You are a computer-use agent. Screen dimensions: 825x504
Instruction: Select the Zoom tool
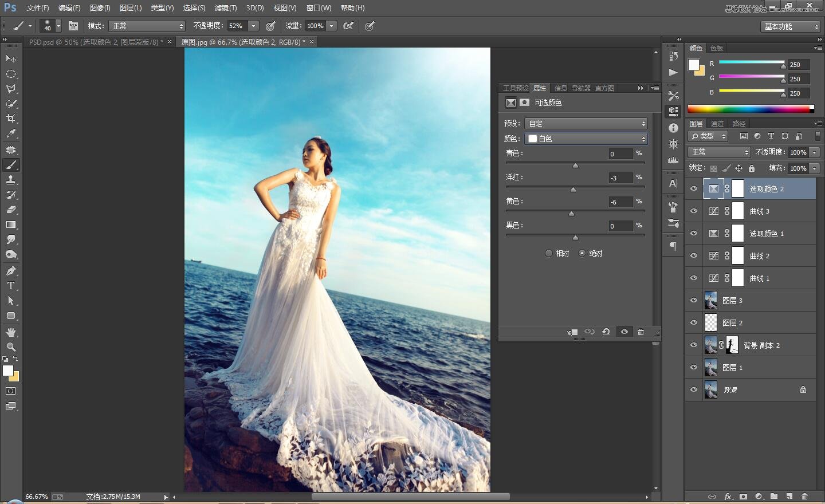11,347
